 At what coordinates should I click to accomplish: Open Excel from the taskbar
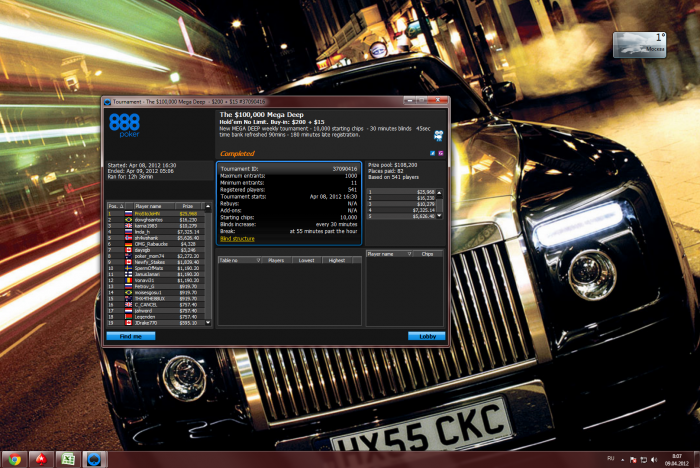[x=68, y=459]
